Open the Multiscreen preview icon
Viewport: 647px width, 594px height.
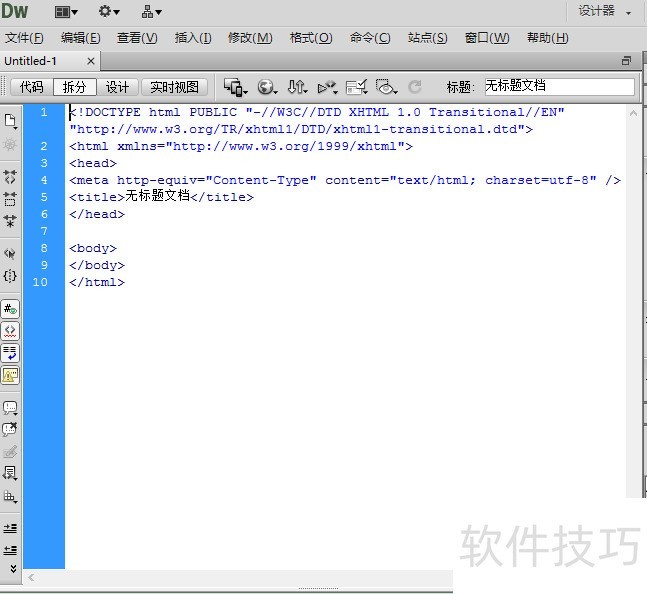(x=236, y=87)
